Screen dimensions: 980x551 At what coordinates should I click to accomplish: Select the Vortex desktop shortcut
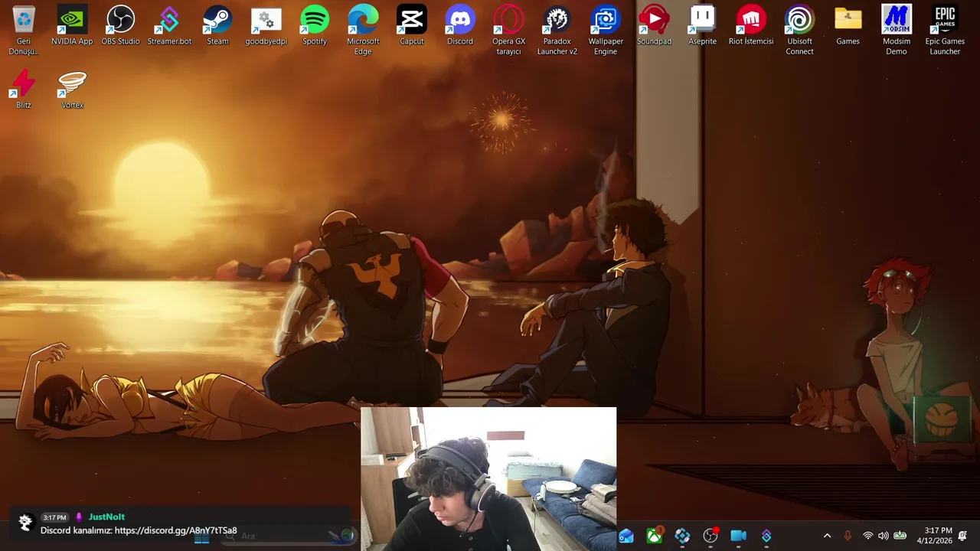point(72,90)
